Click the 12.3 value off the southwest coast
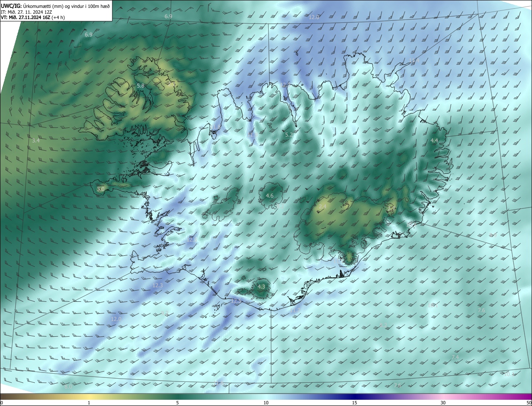The image size is (532, 406). (158, 285)
